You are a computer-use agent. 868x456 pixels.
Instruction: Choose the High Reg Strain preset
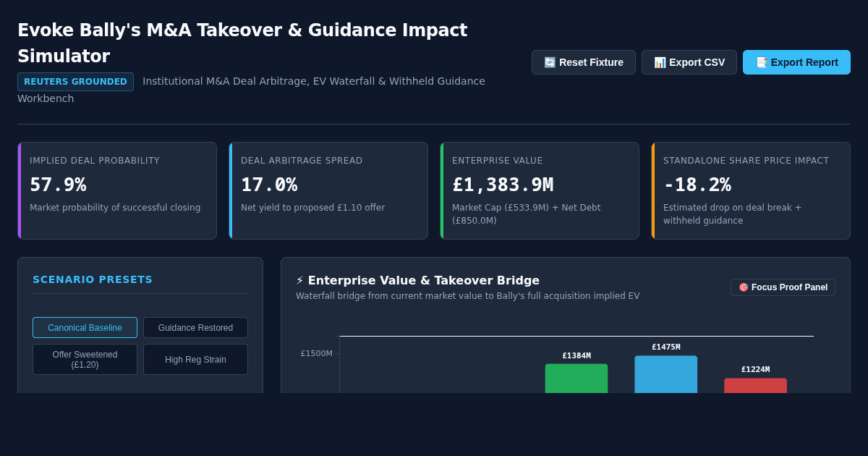tap(195, 360)
